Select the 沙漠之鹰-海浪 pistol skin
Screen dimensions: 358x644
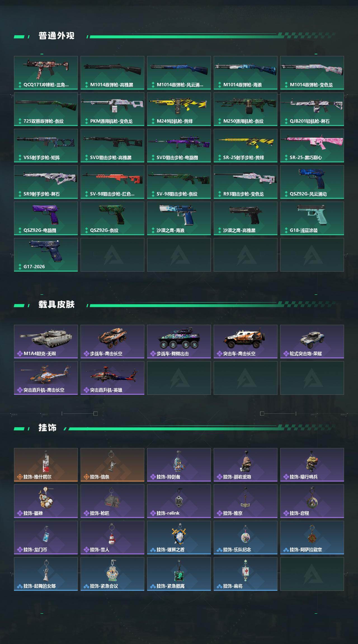(x=179, y=218)
